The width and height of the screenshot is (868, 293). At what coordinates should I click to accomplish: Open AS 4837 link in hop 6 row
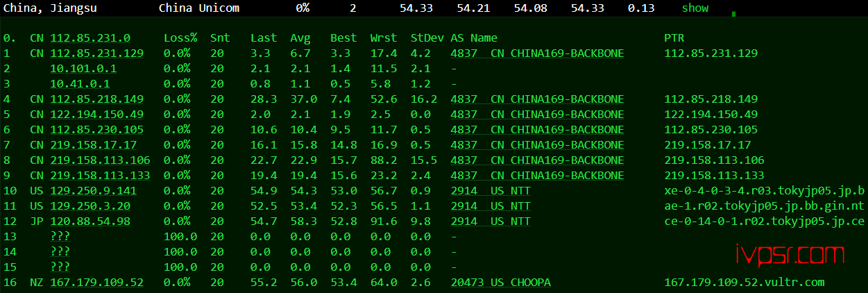537,129
